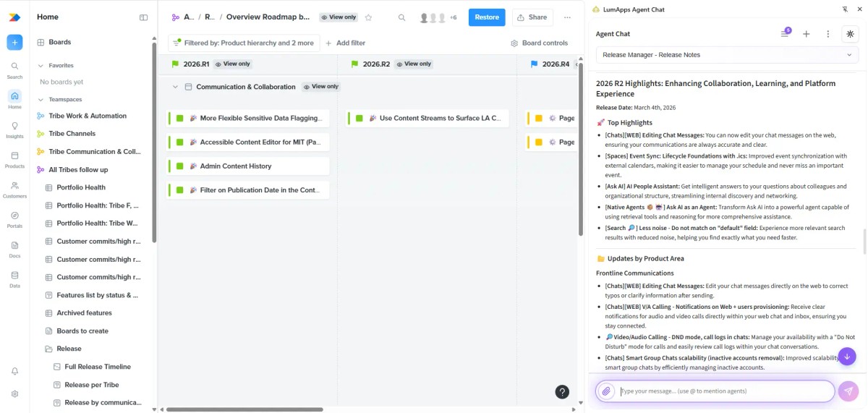Open Boards to create item

click(x=82, y=331)
